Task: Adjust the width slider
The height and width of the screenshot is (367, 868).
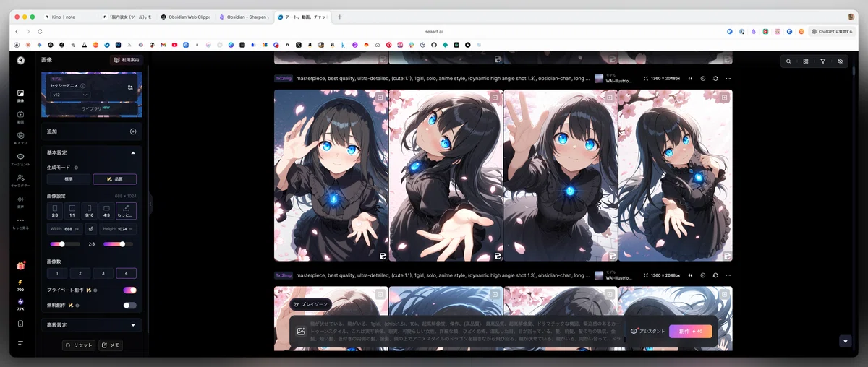Action: coord(63,244)
